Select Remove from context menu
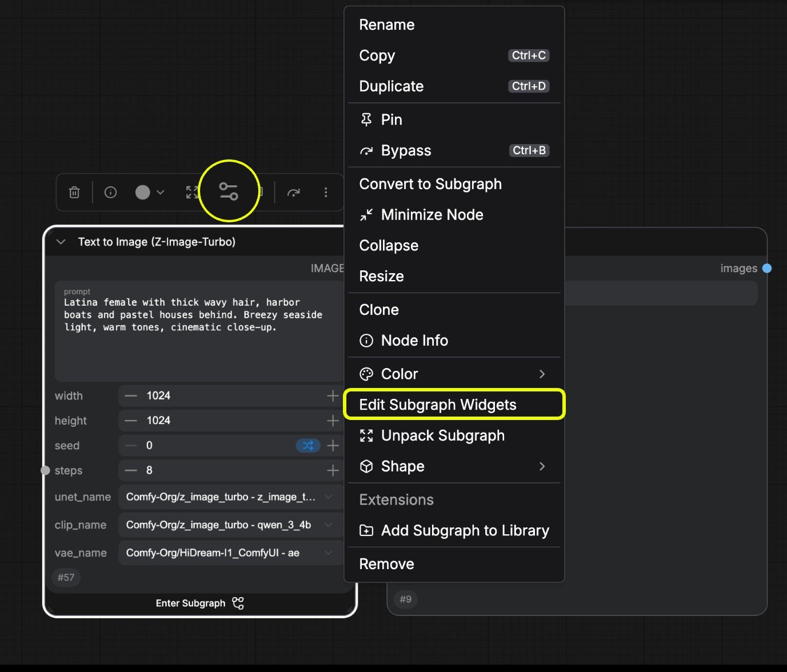787x672 pixels. point(454,564)
